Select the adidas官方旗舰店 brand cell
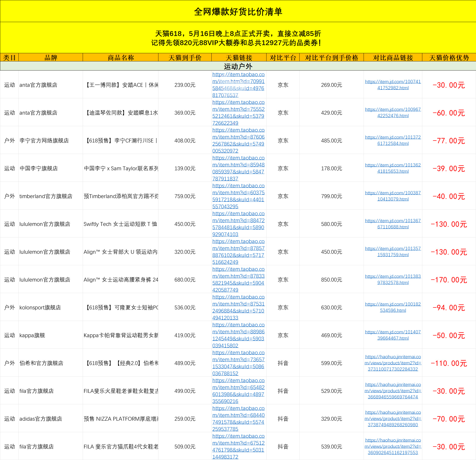Viewport: 476px width, 460px height. (51, 419)
